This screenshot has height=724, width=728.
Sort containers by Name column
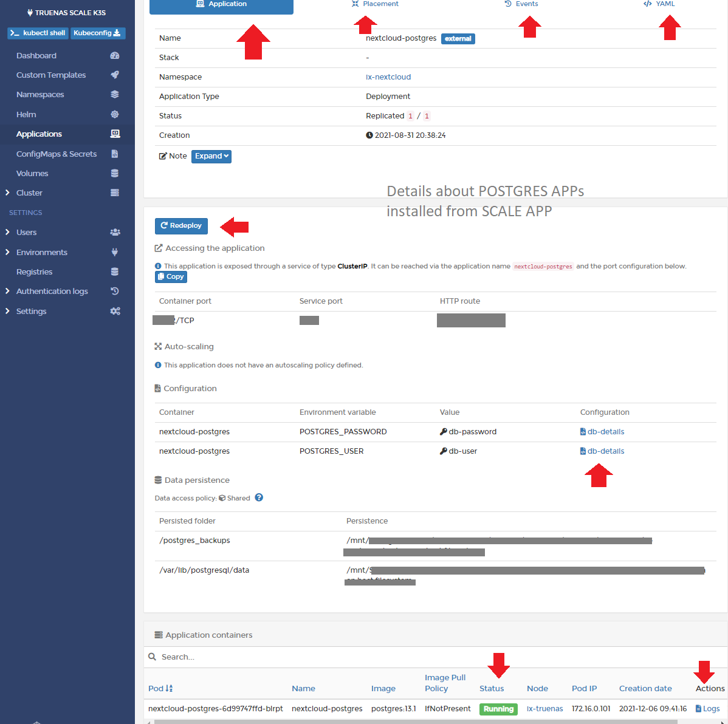[x=304, y=688]
